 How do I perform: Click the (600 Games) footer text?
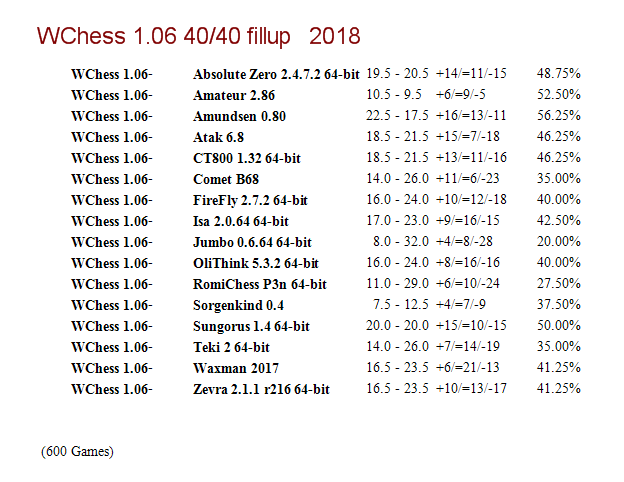77,451
